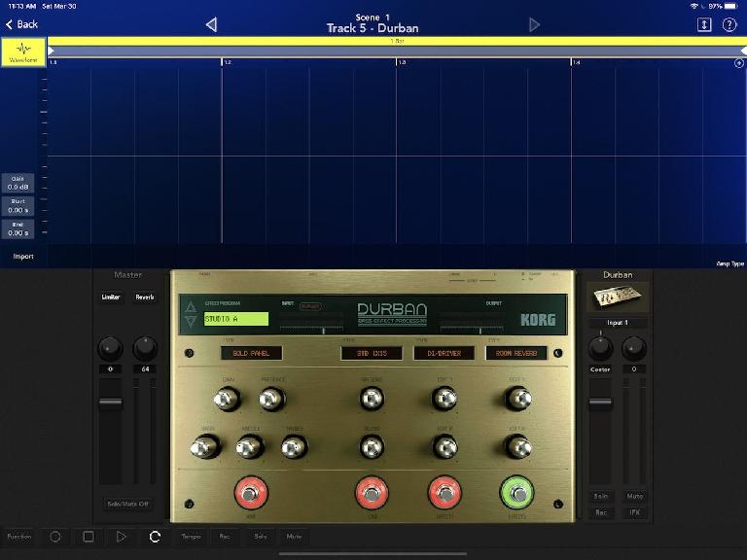Click the square stop icon

(89, 537)
